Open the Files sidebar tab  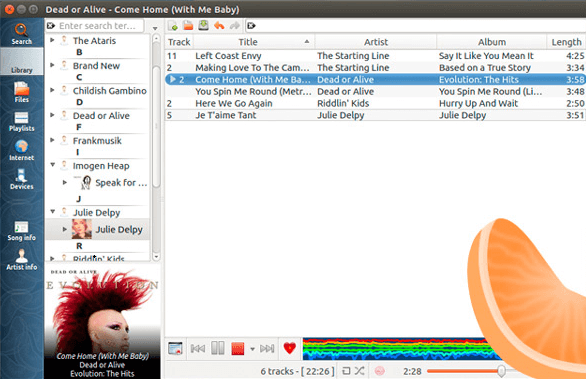pos(21,92)
